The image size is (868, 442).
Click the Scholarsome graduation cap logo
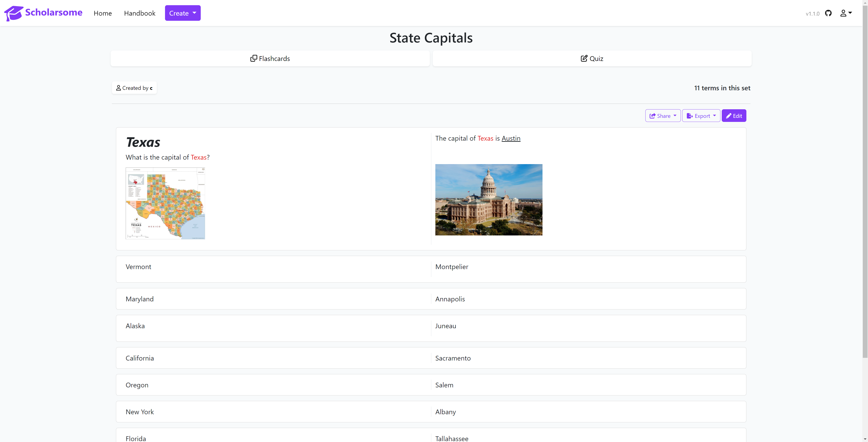point(14,13)
